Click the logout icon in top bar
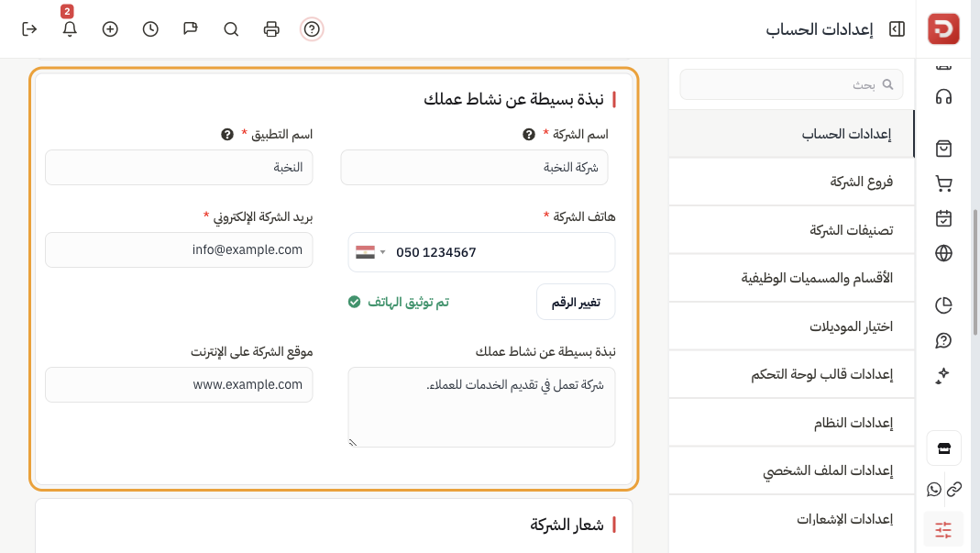The width and height of the screenshot is (980, 553). 29,29
